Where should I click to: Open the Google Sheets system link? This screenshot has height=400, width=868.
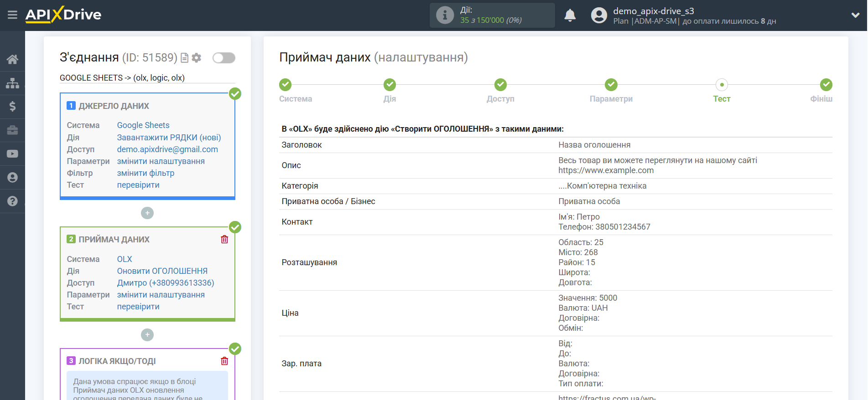143,125
